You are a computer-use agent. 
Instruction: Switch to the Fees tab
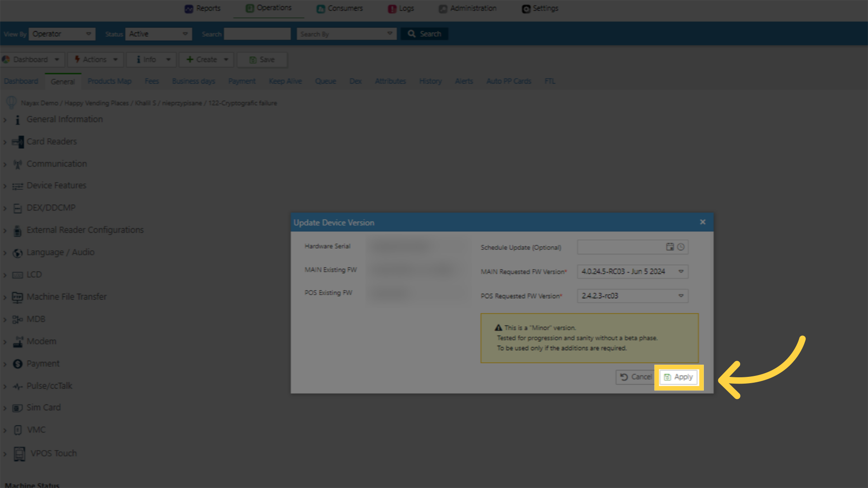(152, 81)
